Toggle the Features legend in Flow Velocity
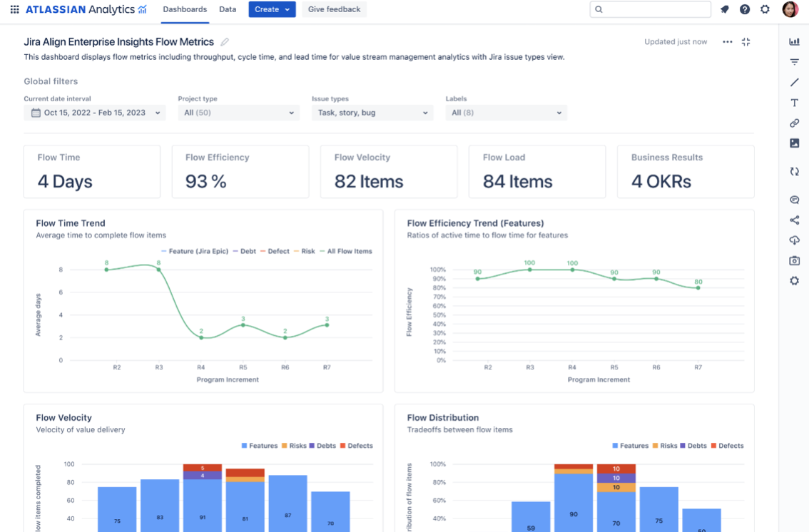The image size is (809, 532). click(x=261, y=445)
